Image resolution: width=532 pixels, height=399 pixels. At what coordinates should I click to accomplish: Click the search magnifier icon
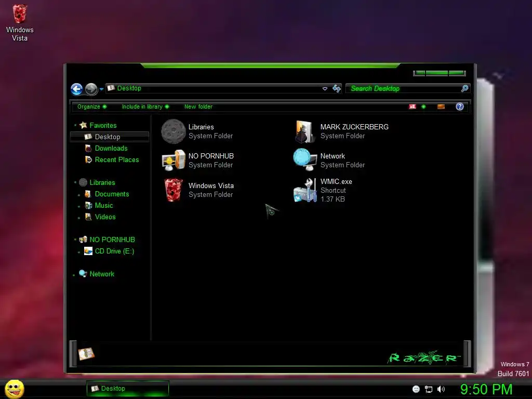pyautogui.click(x=464, y=88)
